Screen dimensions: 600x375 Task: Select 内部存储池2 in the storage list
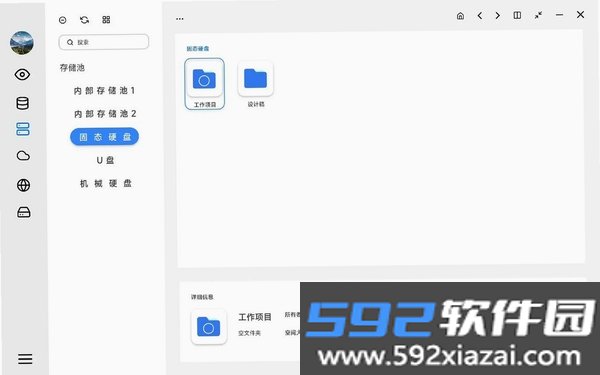(105, 114)
